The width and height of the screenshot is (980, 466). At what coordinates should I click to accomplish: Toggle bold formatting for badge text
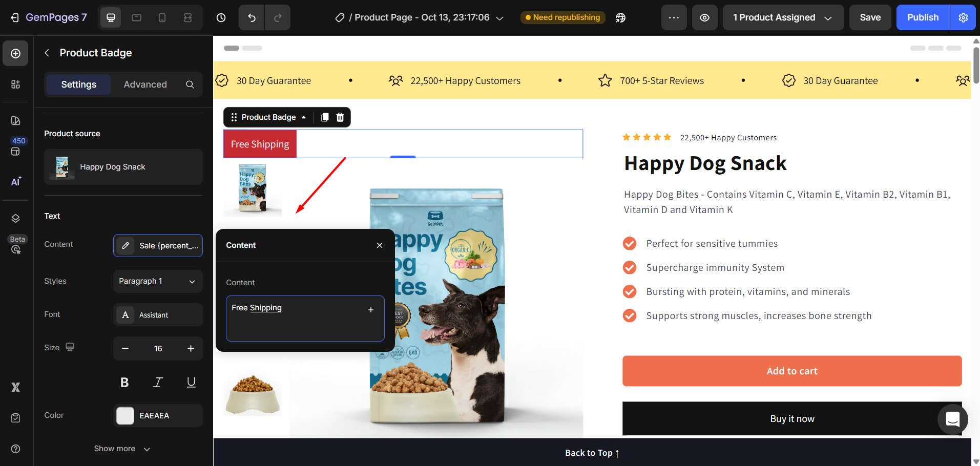click(124, 382)
